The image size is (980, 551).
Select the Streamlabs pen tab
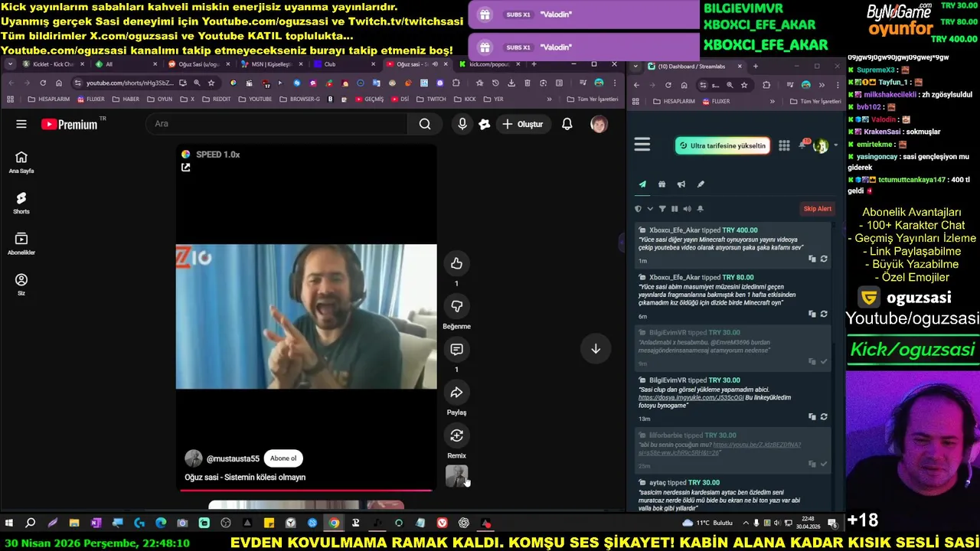click(x=701, y=184)
